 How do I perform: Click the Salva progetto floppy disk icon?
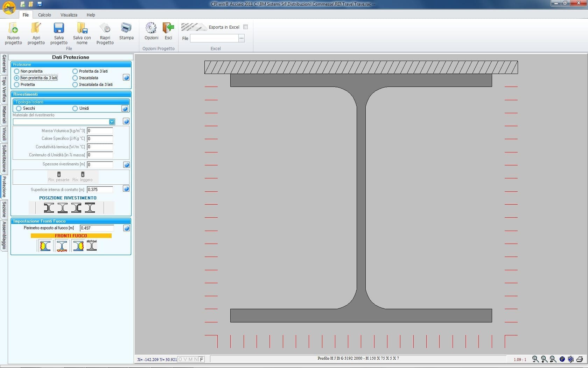59,28
